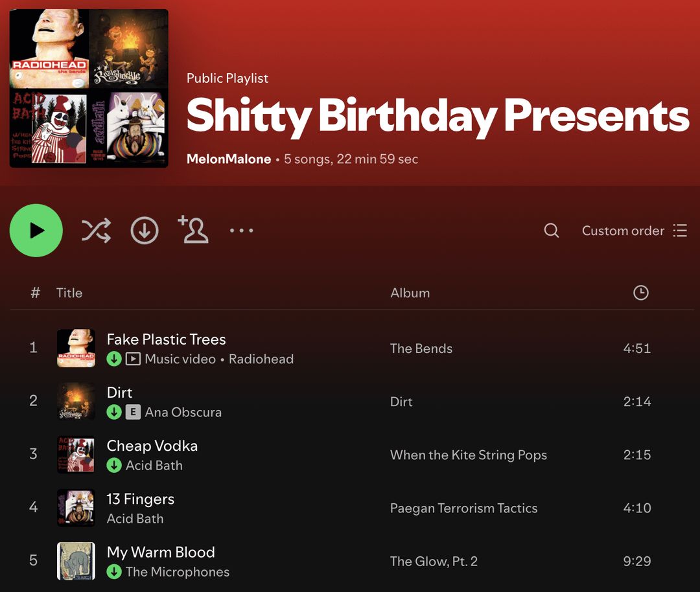This screenshot has height=592, width=700.
Task: Click the Explicit E badge on Dirt
Action: [x=133, y=412]
